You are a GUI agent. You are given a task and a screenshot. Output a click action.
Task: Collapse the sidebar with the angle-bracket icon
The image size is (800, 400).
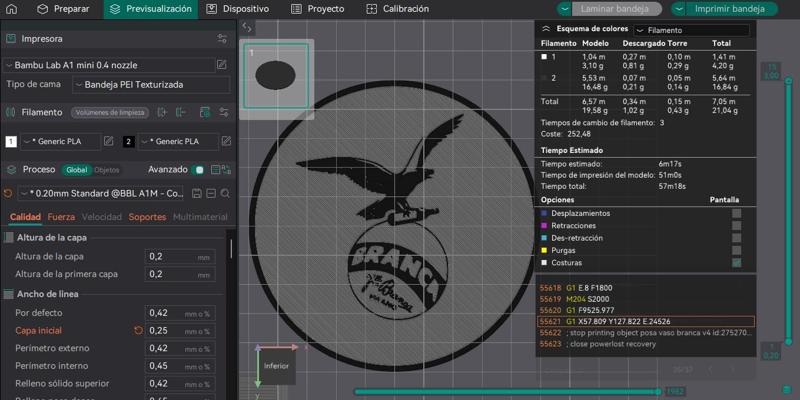(246, 27)
